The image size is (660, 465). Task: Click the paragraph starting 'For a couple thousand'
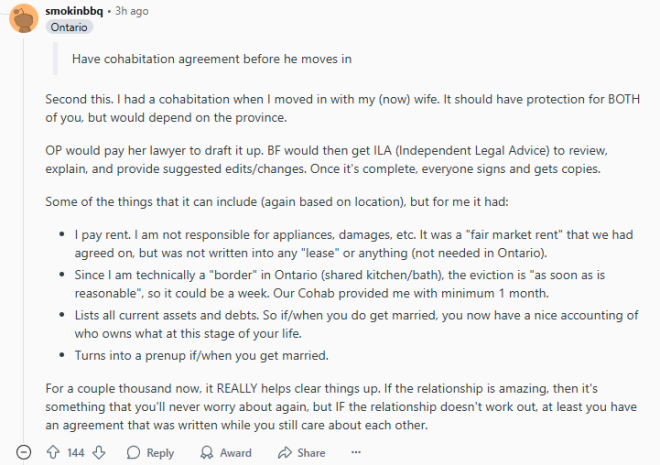[341, 407]
